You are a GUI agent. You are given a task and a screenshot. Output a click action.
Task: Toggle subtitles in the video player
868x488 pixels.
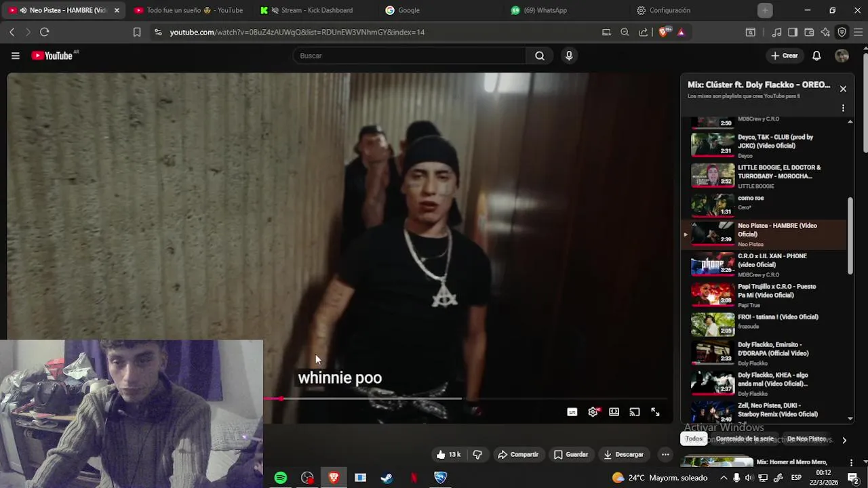point(572,412)
